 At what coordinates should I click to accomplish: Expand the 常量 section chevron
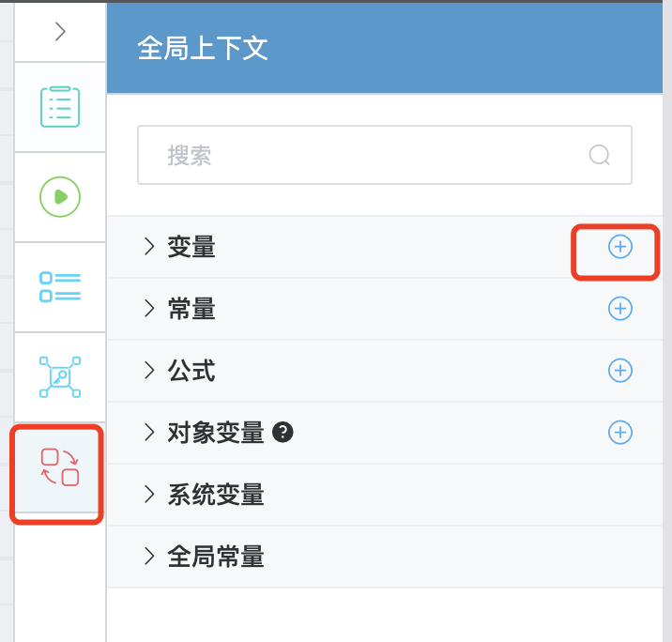pos(148,309)
